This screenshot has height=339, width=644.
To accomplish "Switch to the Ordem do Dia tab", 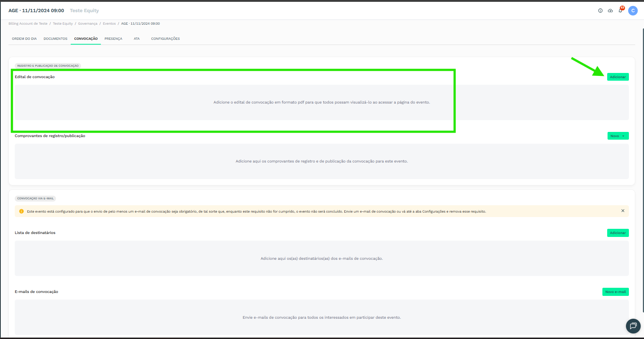I will pyautogui.click(x=24, y=39).
